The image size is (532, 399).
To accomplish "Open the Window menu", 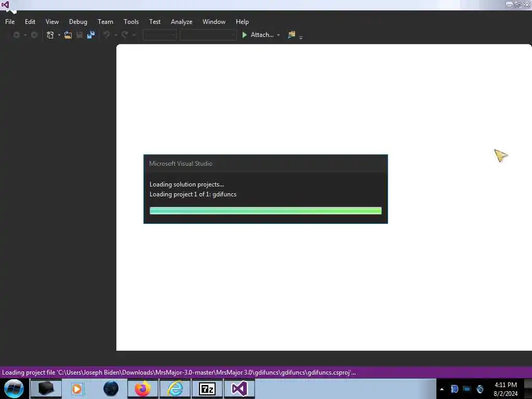I will click(214, 22).
